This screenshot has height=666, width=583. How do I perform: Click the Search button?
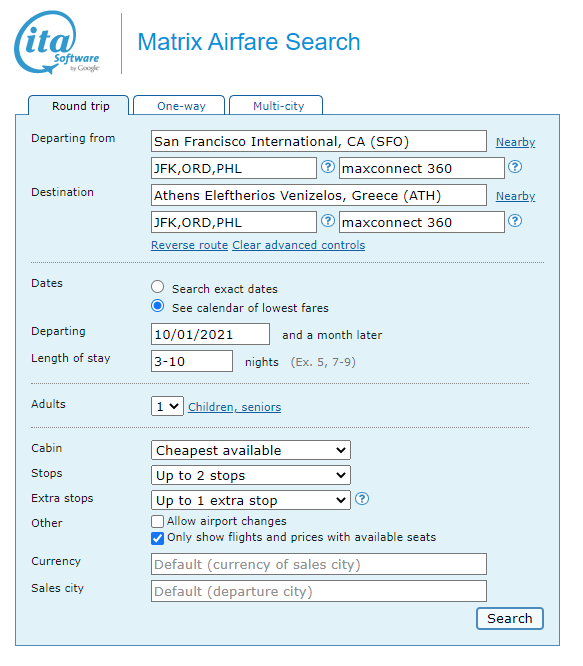click(x=510, y=618)
